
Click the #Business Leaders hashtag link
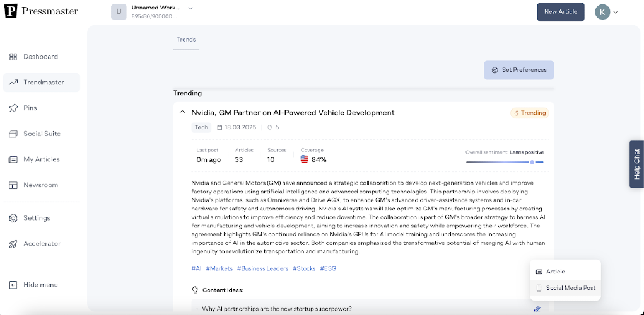tap(263, 268)
